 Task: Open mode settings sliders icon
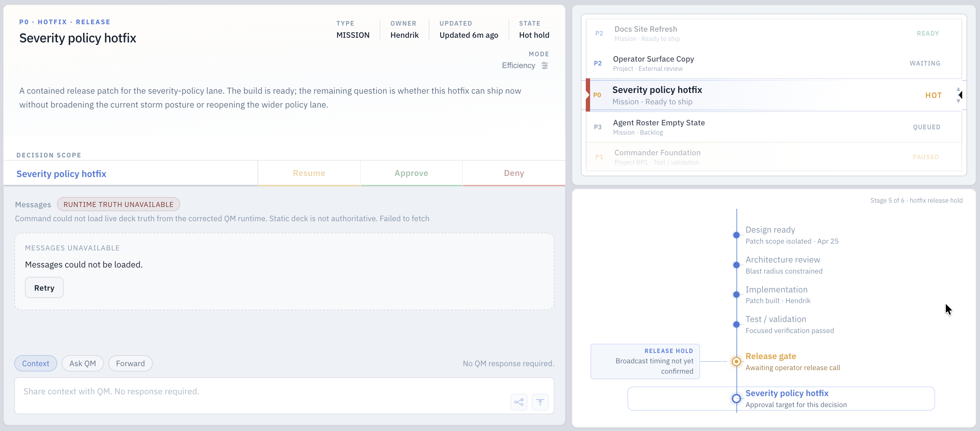point(545,66)
